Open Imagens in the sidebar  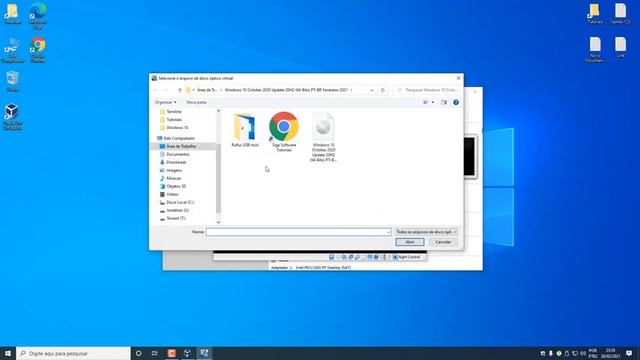coord(174,170)
